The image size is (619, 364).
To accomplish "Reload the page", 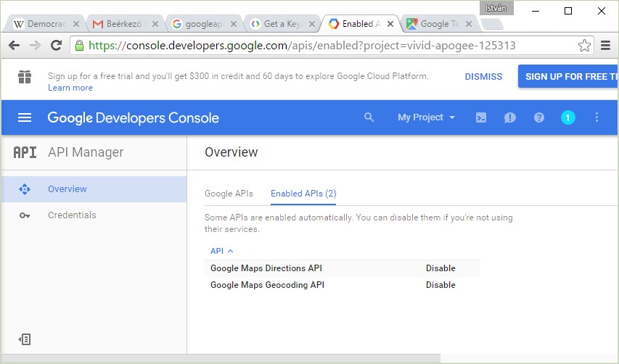I will [x=56, y=46].
